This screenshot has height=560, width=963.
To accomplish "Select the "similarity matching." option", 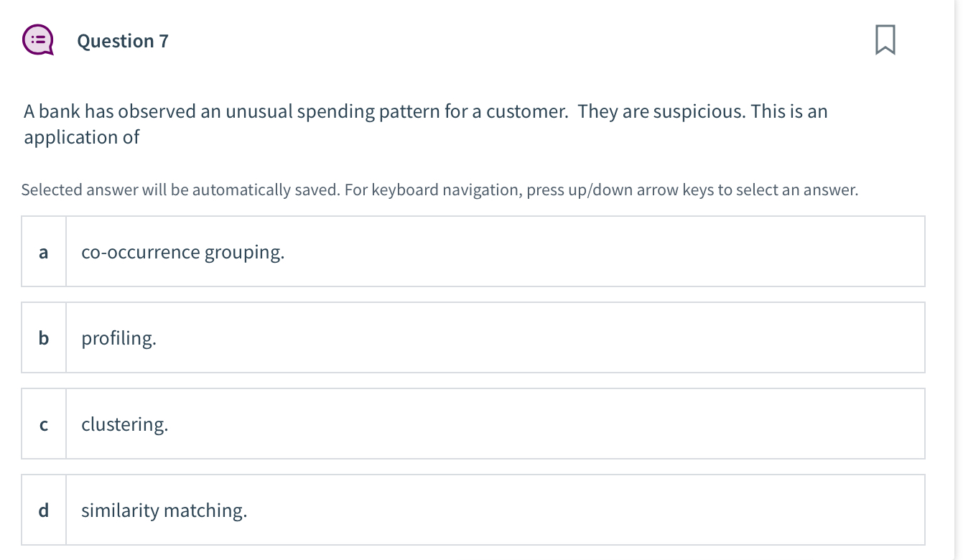I will 164,510.
